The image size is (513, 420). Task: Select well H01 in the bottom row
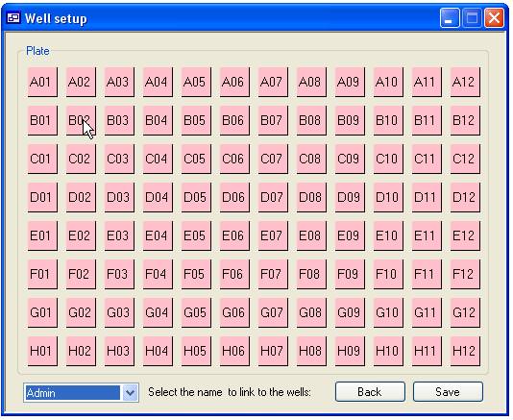coord(42,351)
